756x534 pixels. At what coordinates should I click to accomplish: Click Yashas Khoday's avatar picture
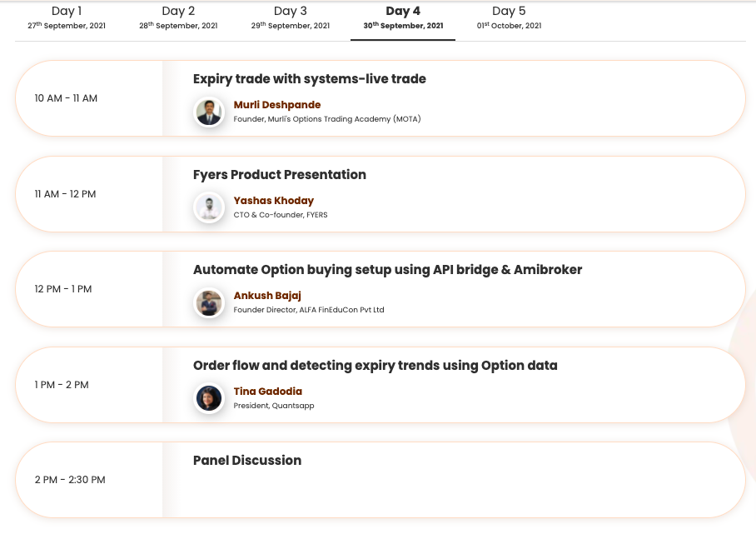[x=208, y=207]
